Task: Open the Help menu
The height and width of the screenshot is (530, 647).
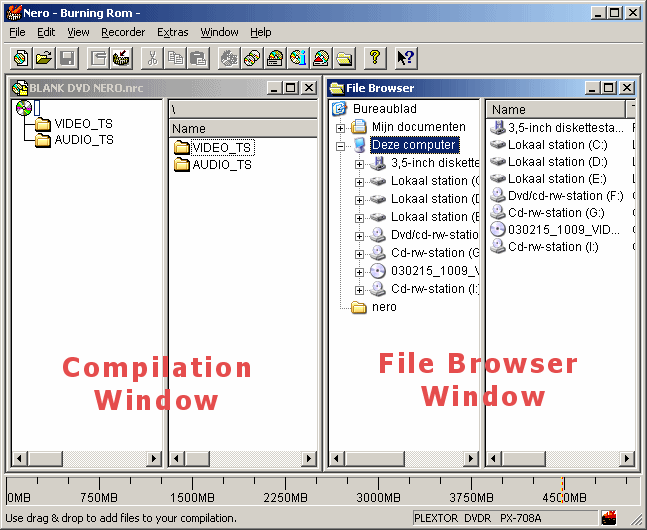Action: coord(260,32)
